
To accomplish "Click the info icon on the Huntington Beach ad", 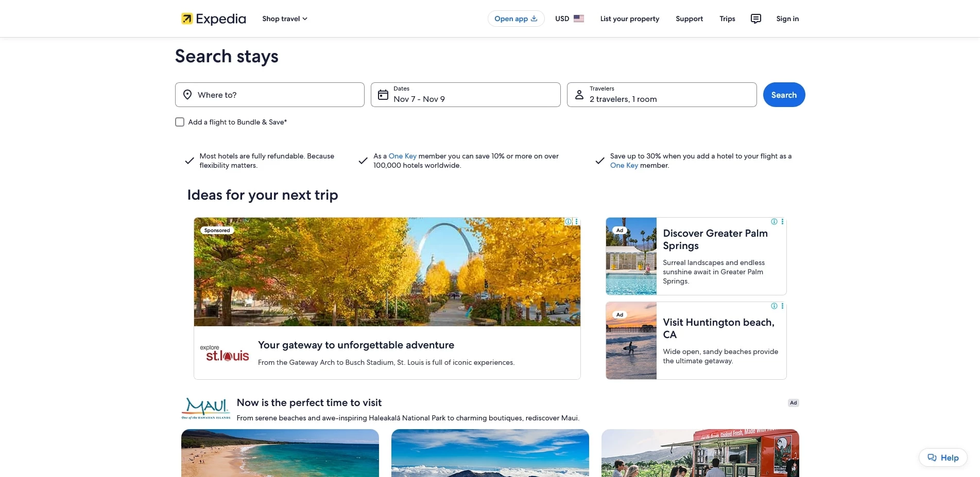I will click(x=773, y=306).
